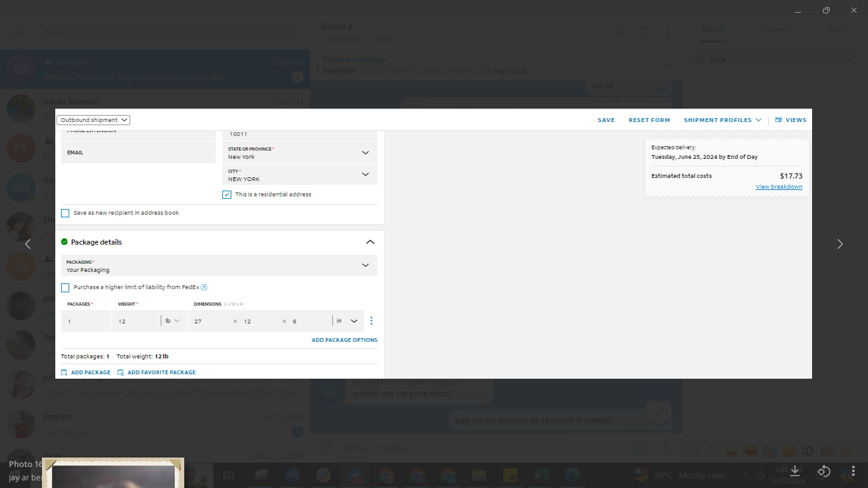The height and width of the screenshot is (488, 868).
Task: Open the Outbound shipment dropdown
Action: pyautogui.click(x=93, y=119)
